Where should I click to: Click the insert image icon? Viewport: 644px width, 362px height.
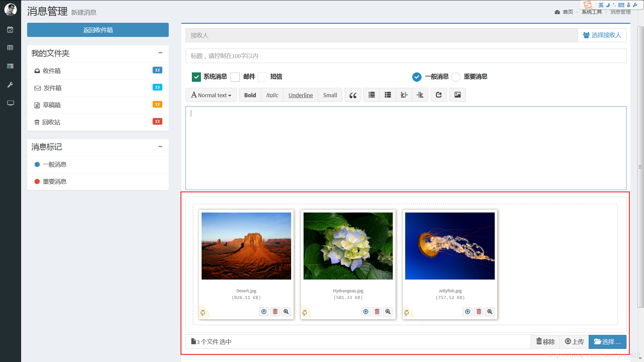coord(458,95)
